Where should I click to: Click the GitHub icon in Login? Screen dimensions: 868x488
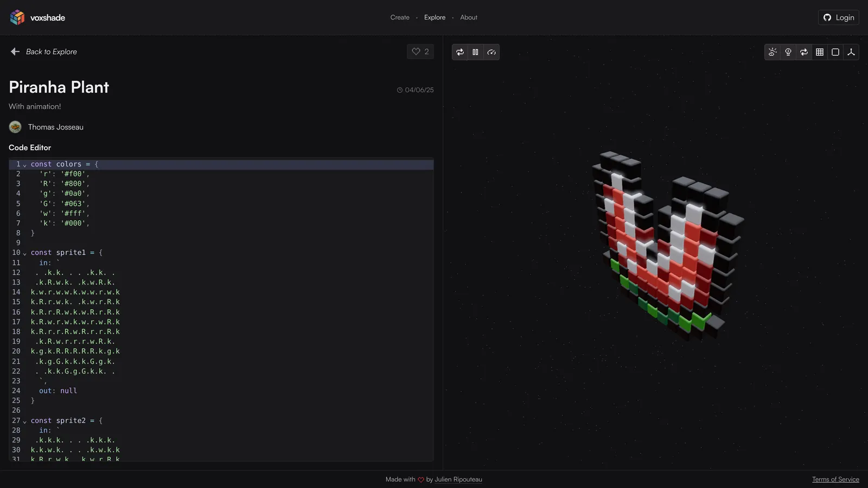827,17
